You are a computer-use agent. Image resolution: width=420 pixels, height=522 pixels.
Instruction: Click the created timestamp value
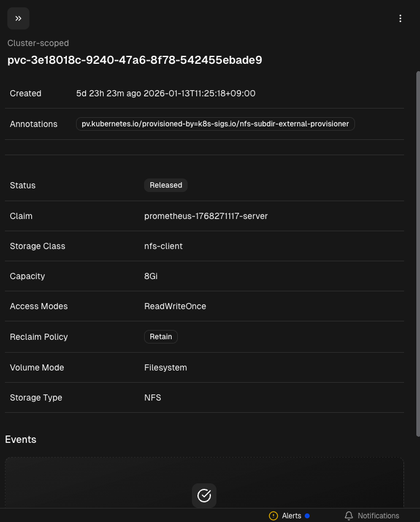pyautogui.click(x=166, y=94)
